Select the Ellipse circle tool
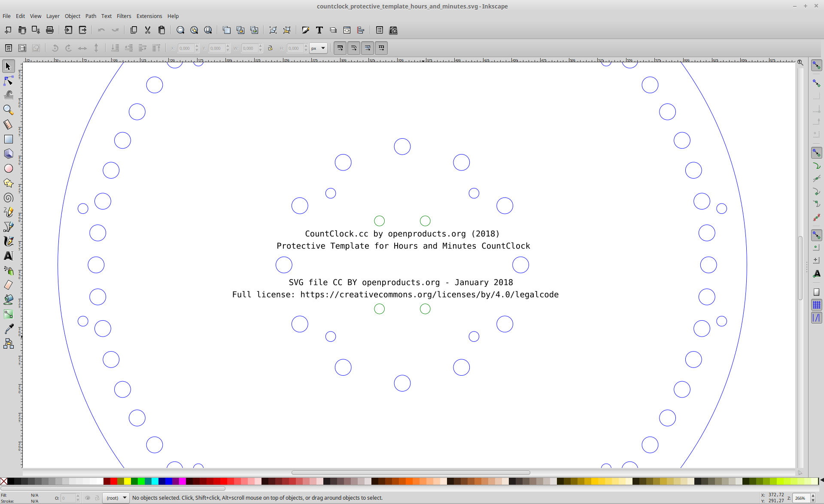This screenshot has height=504, width=824. coord(8,168)
